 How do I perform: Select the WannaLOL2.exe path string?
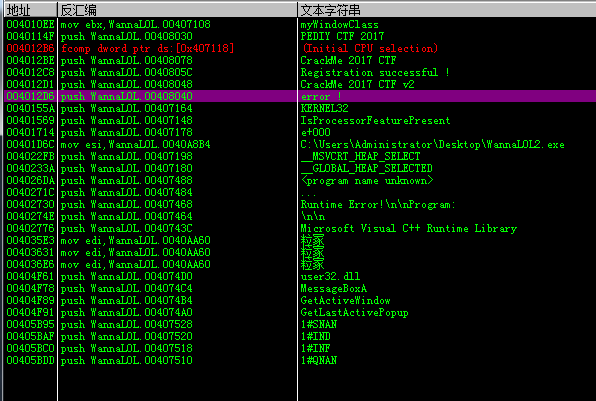pos(432,144)
